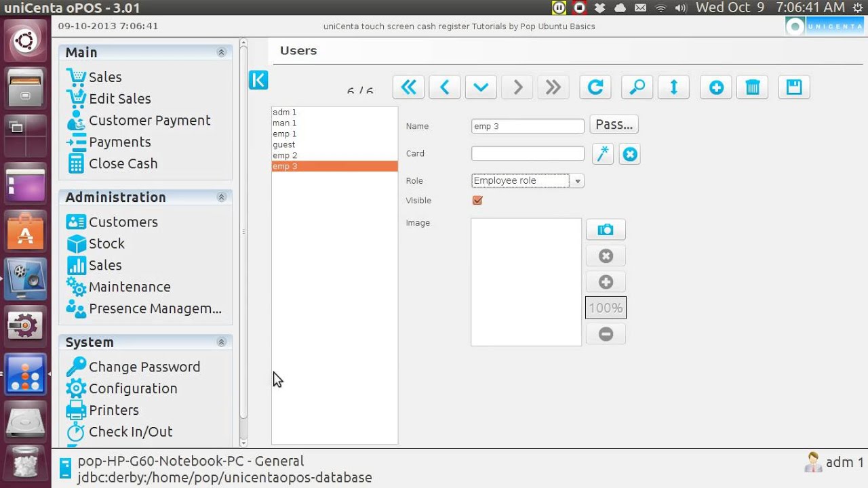868x488 pixels.
Task: Clear the card key
Action: [630, 154]
